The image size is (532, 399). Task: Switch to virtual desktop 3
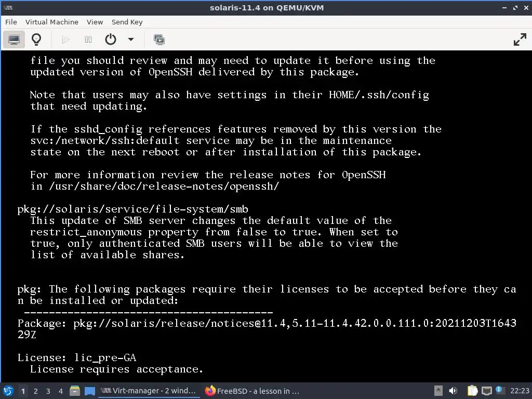[48, 391]
